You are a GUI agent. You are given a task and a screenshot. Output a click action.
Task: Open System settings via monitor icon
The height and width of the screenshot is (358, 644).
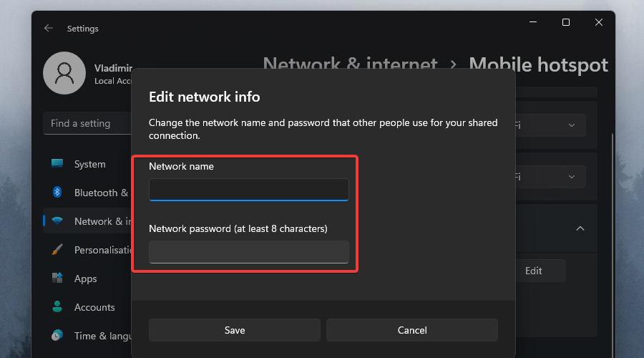[57, 164]
